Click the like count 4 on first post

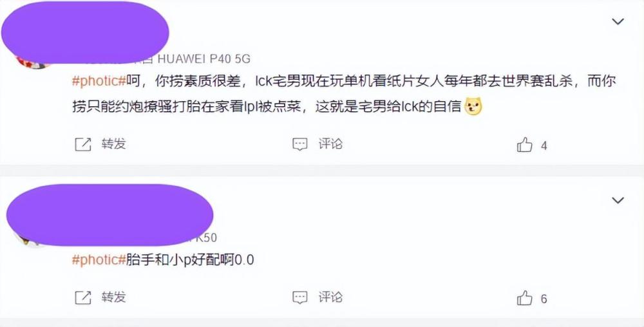click(544, 145)
